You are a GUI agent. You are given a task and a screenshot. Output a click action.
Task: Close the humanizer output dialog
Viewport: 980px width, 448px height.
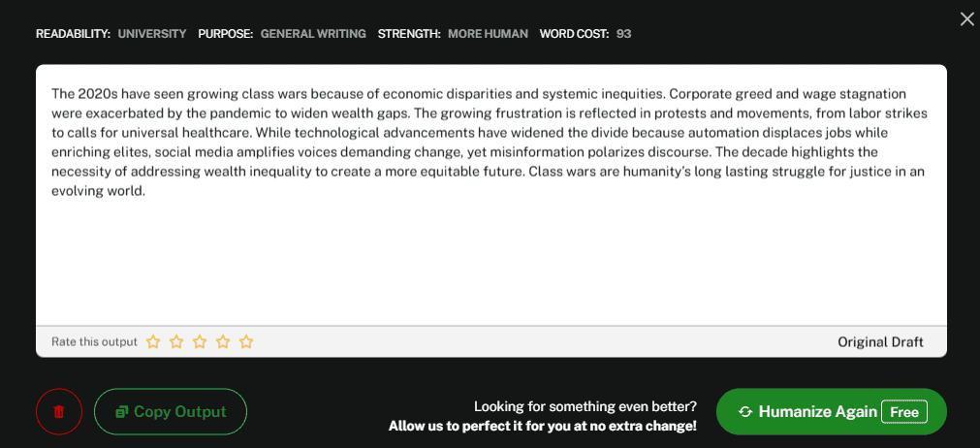pos(966,19)
